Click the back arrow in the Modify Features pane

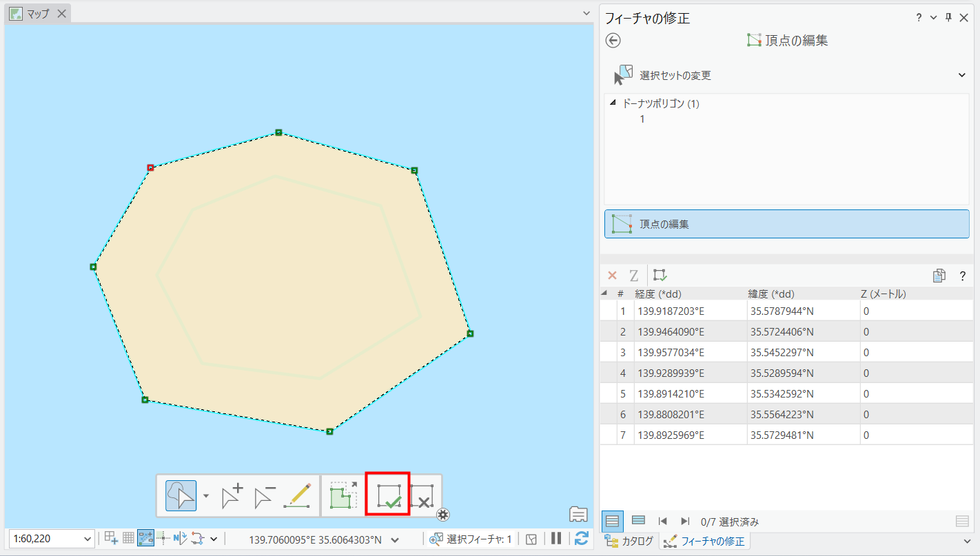coord(613,41)
